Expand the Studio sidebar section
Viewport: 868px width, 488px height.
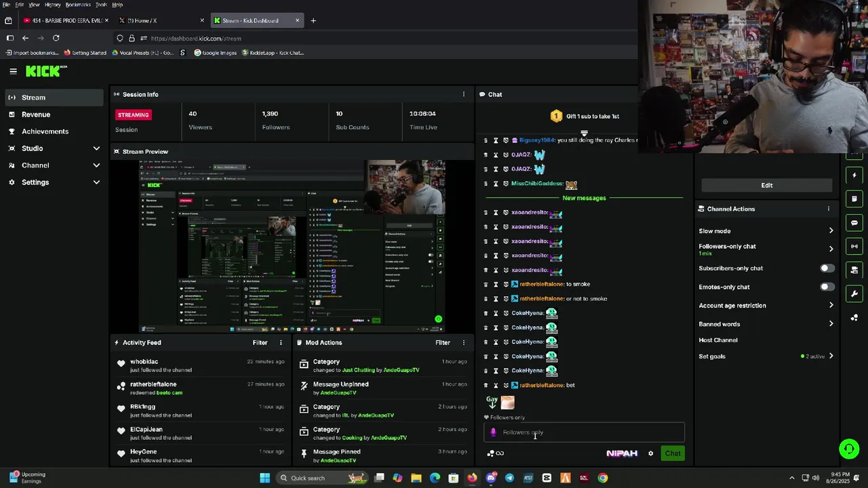96,148
